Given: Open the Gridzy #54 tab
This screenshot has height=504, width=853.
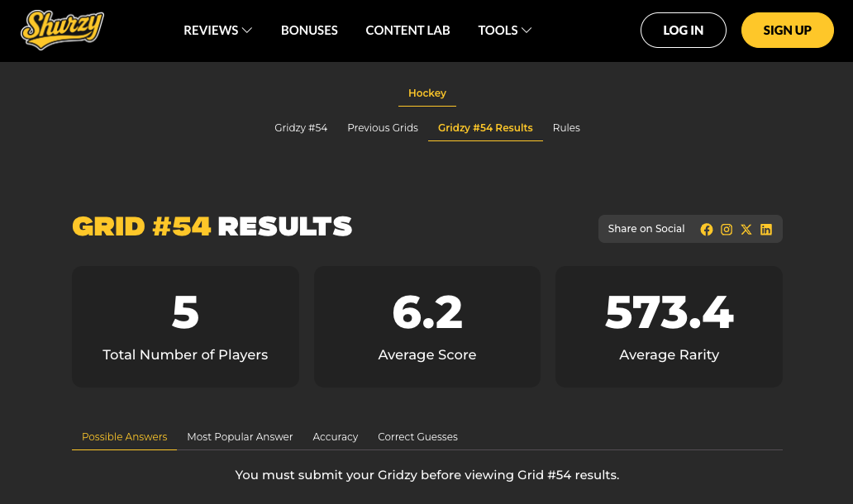Looking at the screenshot, I should 301,128.
